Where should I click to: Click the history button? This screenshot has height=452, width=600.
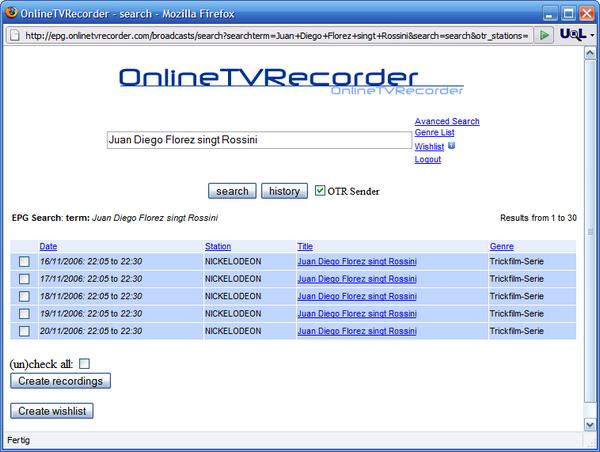point(284,191)
